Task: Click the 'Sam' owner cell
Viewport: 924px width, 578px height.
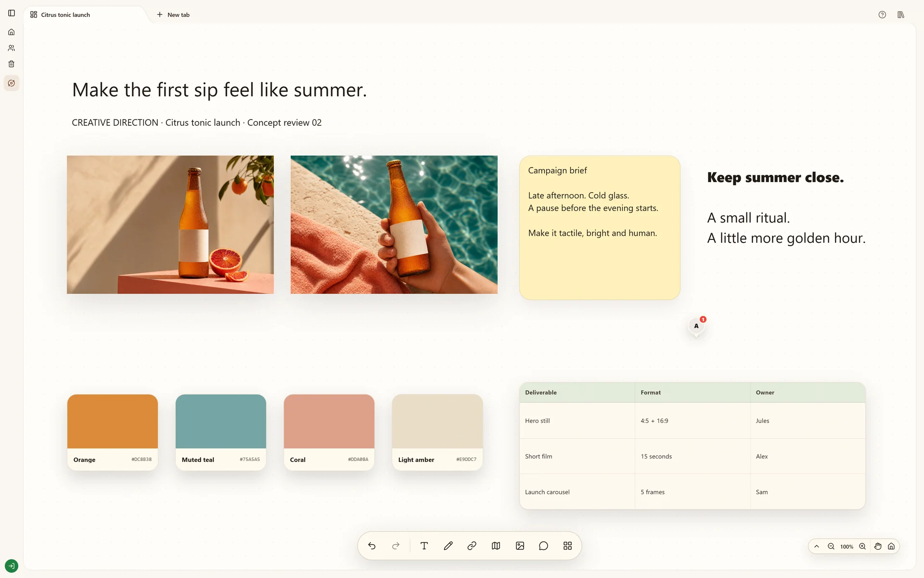Action: (x=808, y=492)
